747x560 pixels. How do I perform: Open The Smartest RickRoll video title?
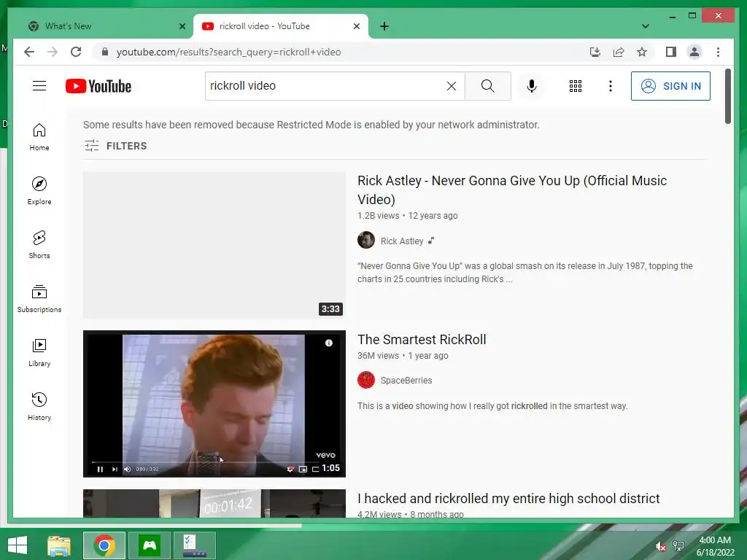coord(422,340)
